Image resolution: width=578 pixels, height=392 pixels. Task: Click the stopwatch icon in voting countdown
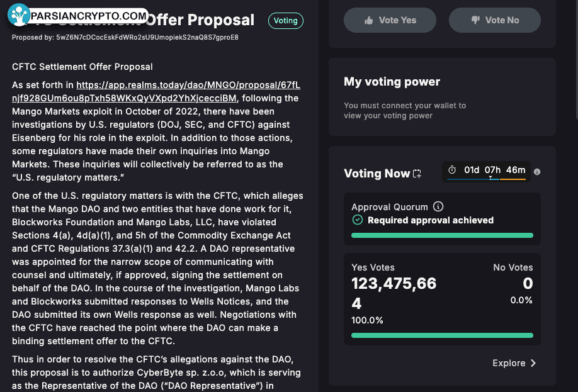click(452, 170)
